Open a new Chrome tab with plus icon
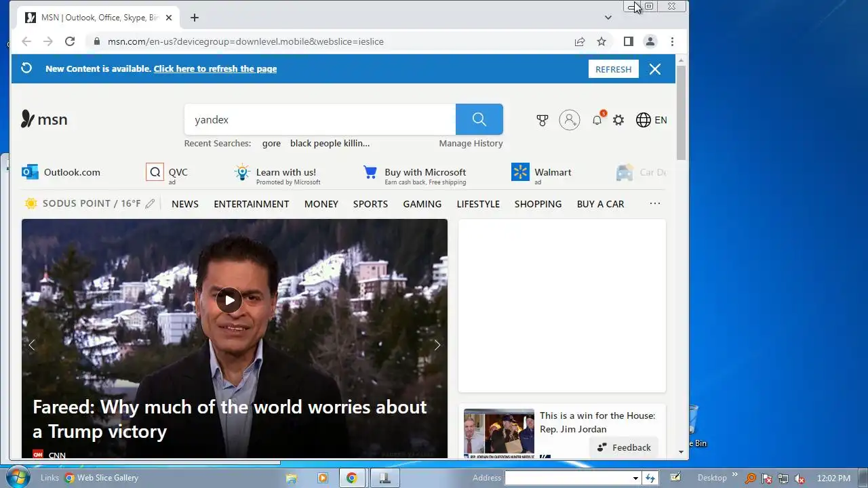The width and height of the screenshot is (868, 488). pyautogui.click(x=195, y=18)
